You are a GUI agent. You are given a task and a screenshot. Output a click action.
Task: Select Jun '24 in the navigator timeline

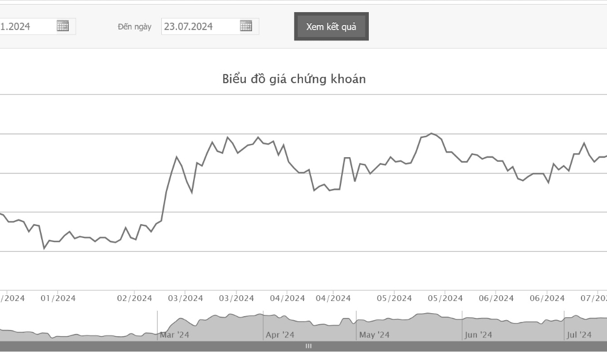478,335
